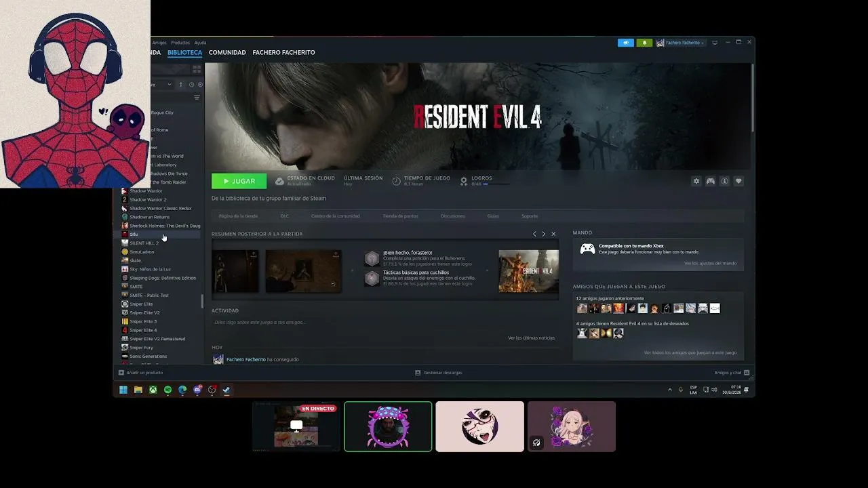Filter library by ready-to-play games
Viewport: 868px width, 488px height.
pos(200,85)
